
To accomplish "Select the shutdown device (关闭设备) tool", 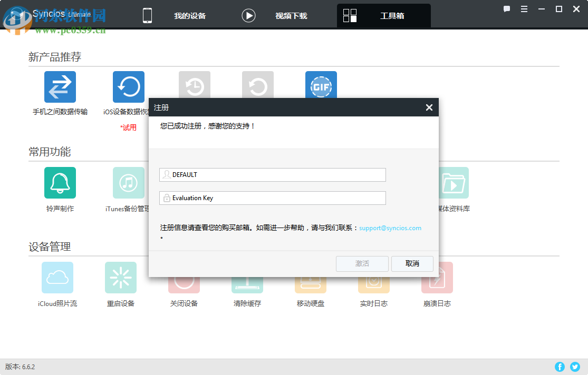I will click(184, 278).
